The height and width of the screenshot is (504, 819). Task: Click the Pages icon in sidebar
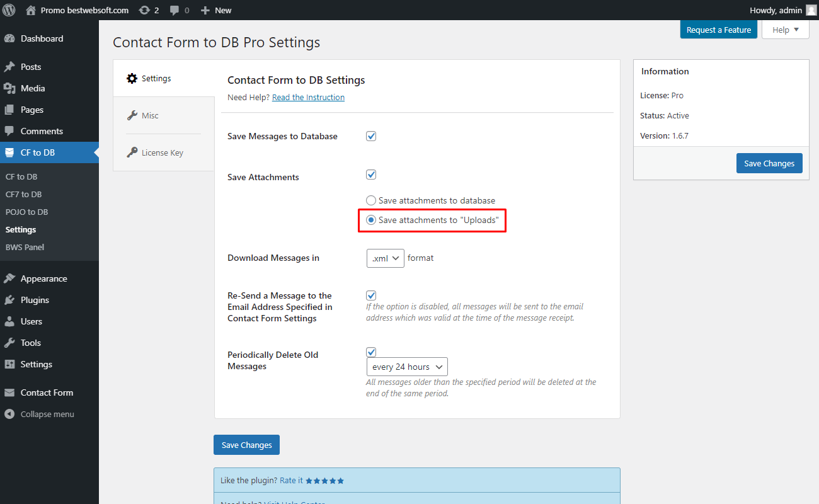pyautogui.click(x=9, y=110)
